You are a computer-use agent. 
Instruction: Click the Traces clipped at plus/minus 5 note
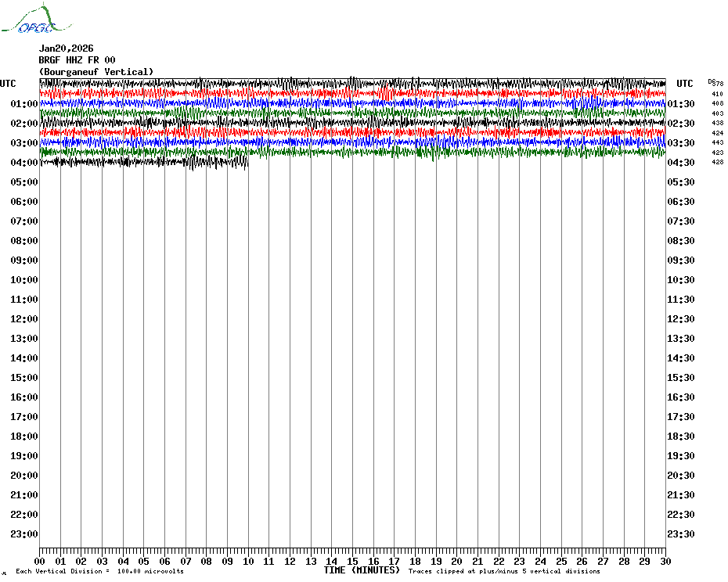pos(504,571)
